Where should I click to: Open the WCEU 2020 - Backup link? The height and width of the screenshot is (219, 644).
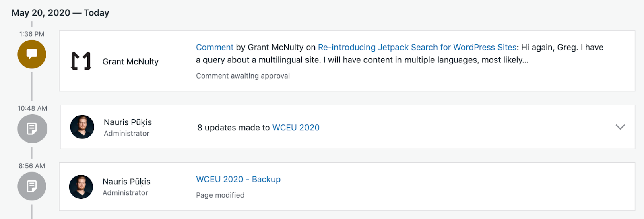point(238,179)
